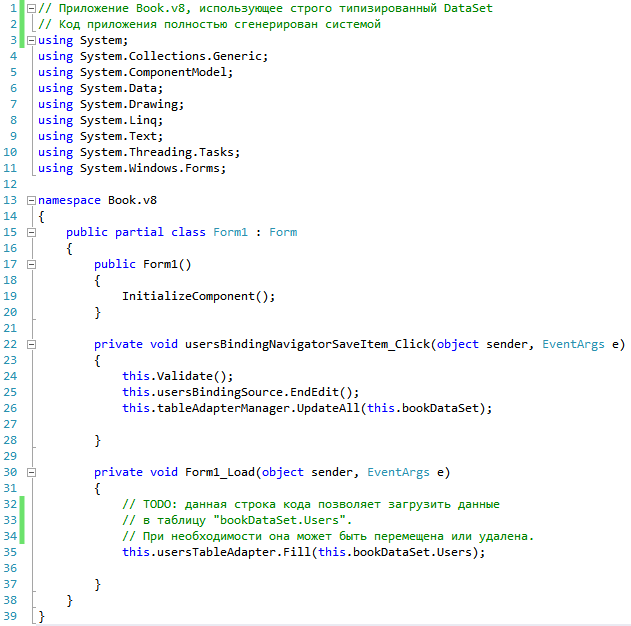Viewport: 631px width, 626px height.
Task: Collapse the comment block on line 1
Action: (31, 8)
